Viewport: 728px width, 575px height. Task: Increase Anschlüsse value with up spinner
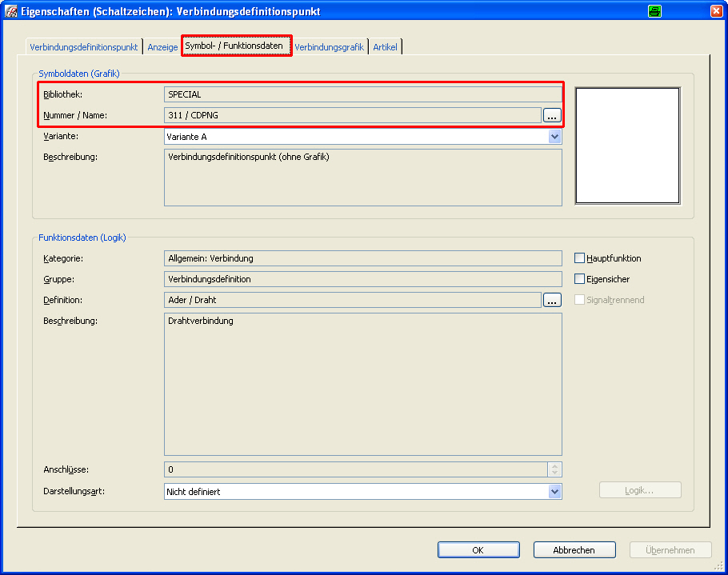tap(554, 466)
